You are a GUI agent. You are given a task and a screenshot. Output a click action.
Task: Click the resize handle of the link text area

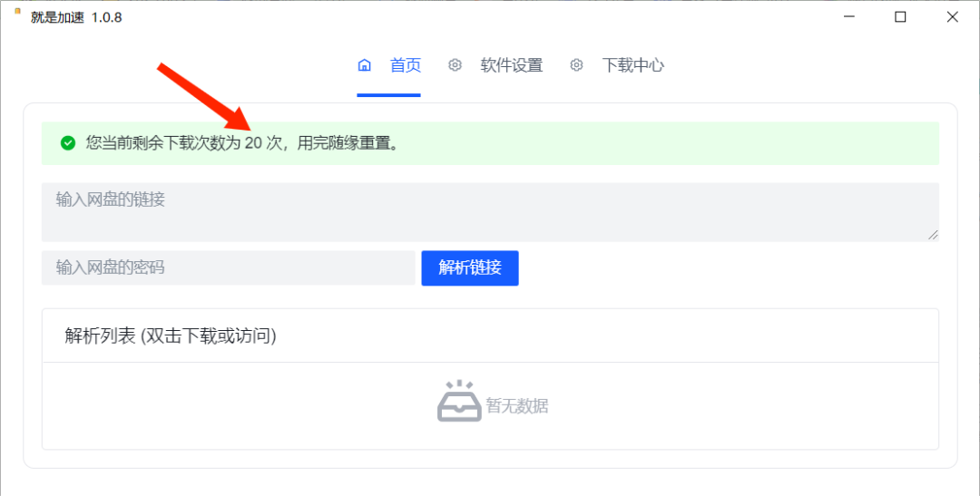[933, 235]
